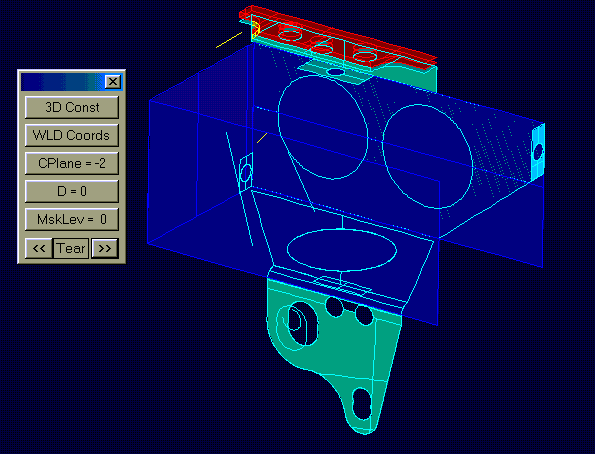This screenshot has height=454, width=595.
Task: Pick the cyan tab with hole at right end
Action: click(537, 152)
